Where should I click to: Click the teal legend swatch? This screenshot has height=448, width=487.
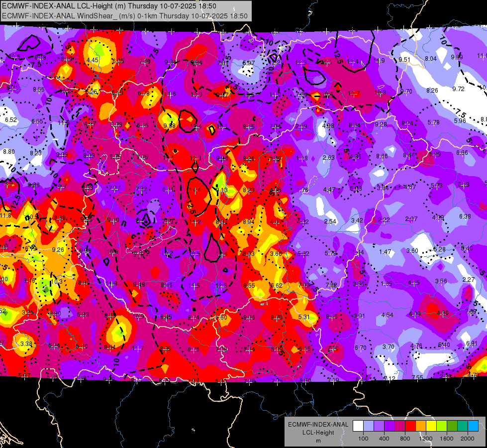point(463,426)
